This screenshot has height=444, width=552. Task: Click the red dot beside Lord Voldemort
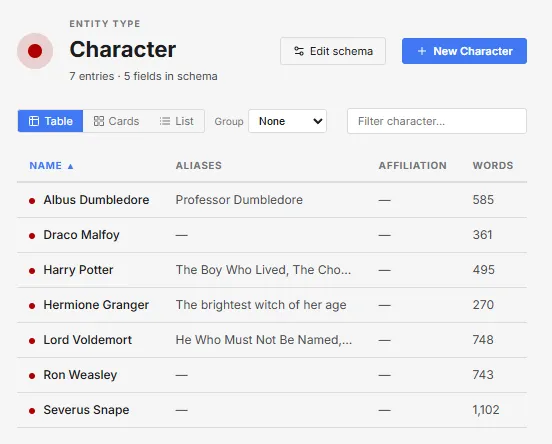coord(32,341)
